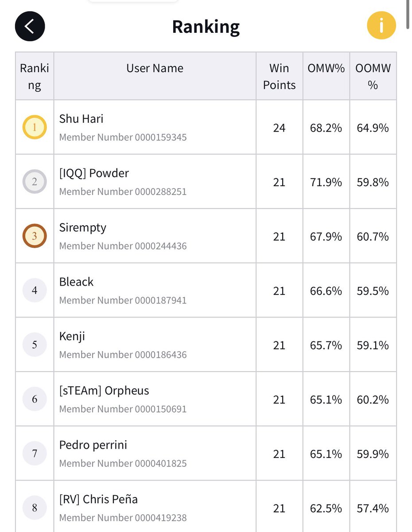Select the rank 8 circle badge
This screenshot has height=532, width=412.
click(35, 508)
